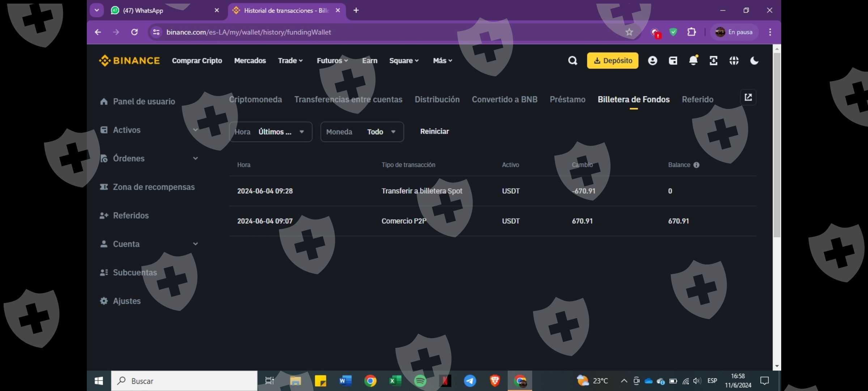Open the user profile icon
Image resolution: width=868 pixels, height=391 pixels.
[652, 60]
